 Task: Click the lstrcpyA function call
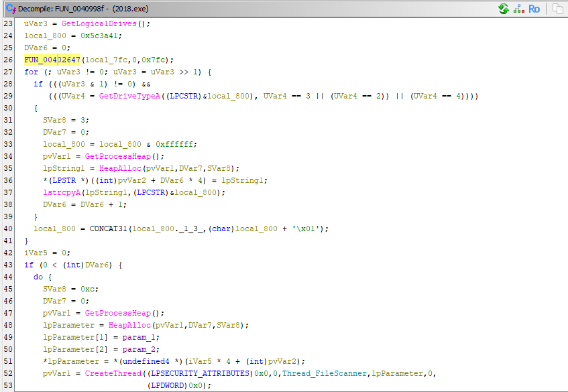[x=62, y=192]
